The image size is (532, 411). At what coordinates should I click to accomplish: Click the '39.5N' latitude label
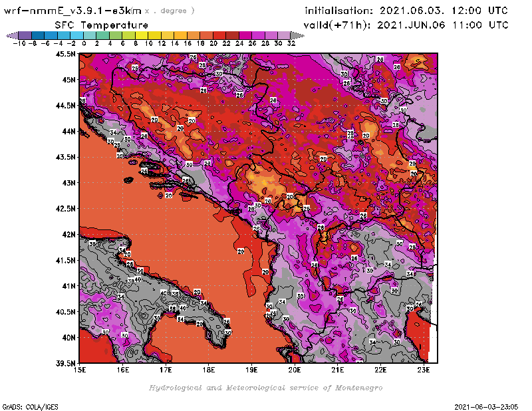coord(65,364)
